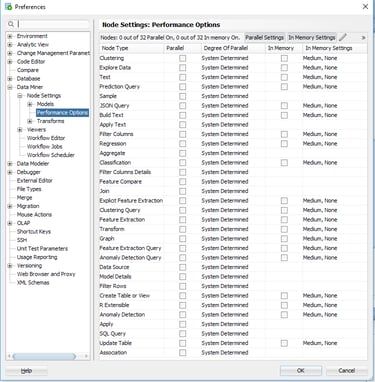
Task: Enable Parallel checkbox for Clustering
Action: pyautogui.click(x=183, y=58)
